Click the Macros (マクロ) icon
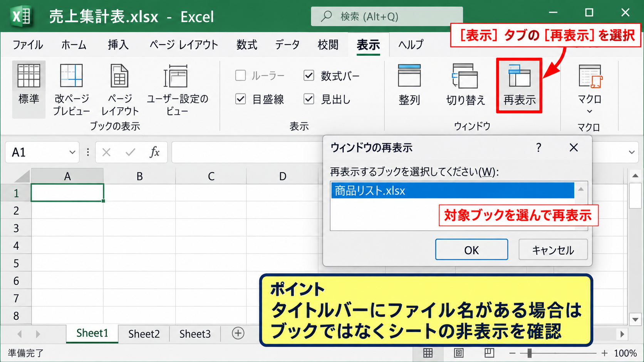 590,76
